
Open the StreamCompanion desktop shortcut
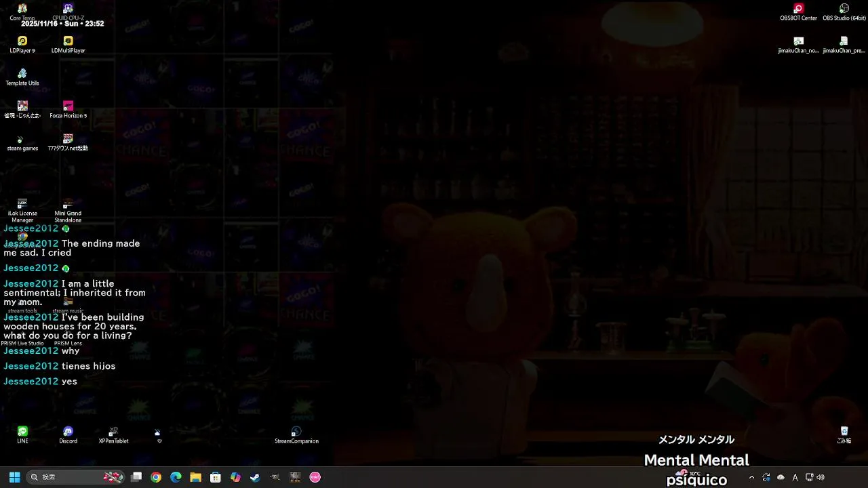[x=296, y=434]
